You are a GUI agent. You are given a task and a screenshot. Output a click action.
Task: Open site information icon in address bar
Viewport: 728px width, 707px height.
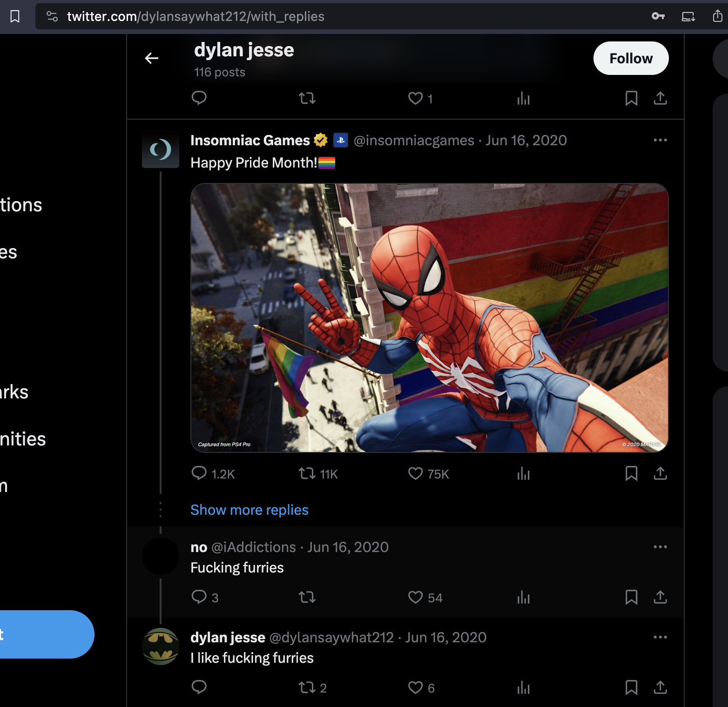pos(52,17)
